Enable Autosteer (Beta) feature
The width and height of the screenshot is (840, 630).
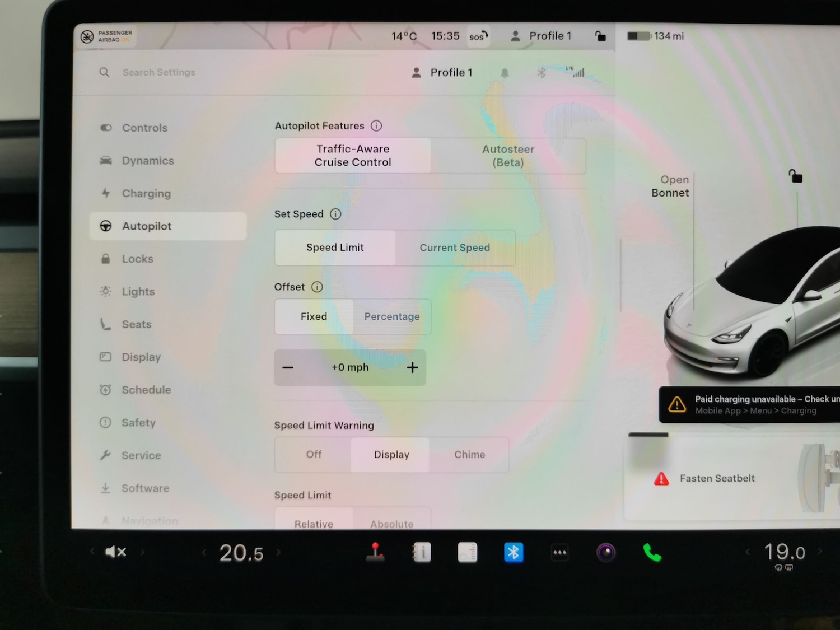point(508,156)
